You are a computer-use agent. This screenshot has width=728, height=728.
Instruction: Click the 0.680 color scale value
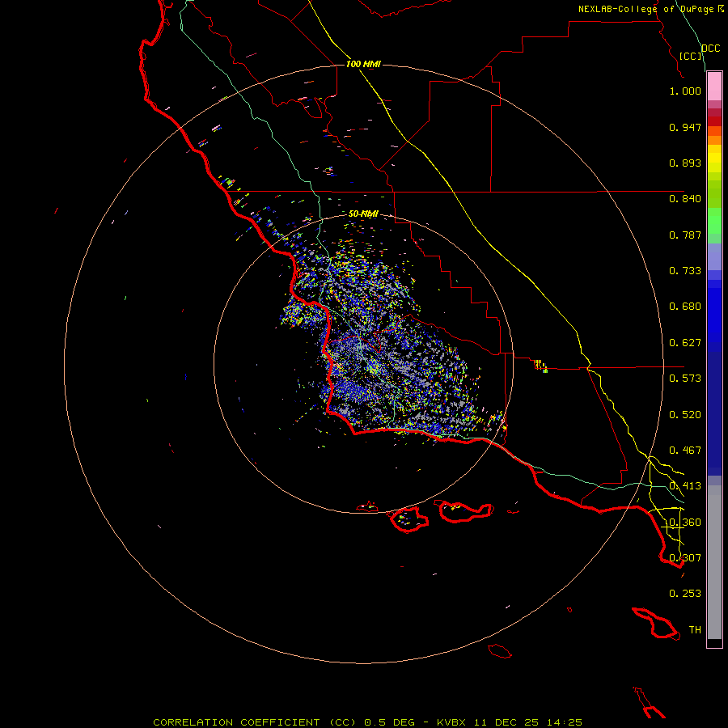click(x=685, y=307)
